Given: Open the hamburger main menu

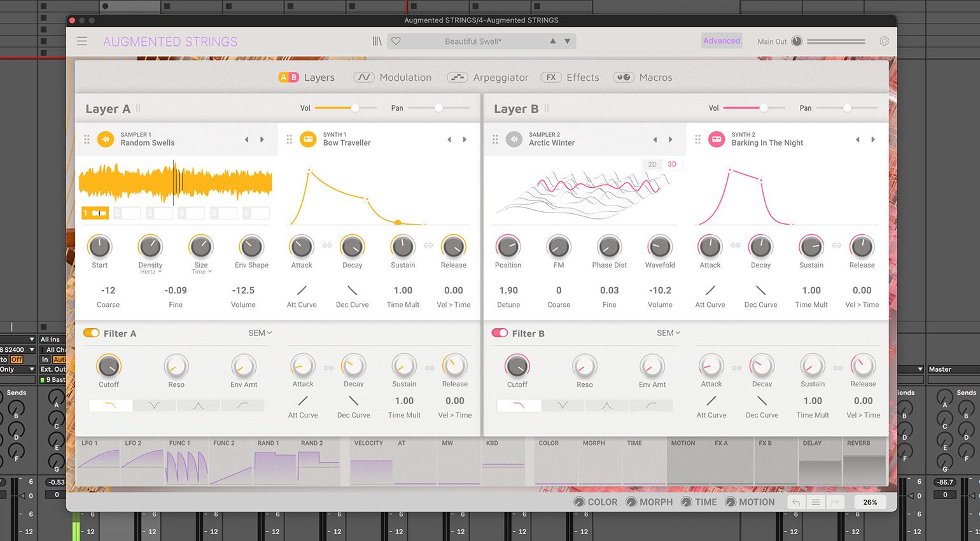Looking at the screenshot, I should click(x=82, y=41).
